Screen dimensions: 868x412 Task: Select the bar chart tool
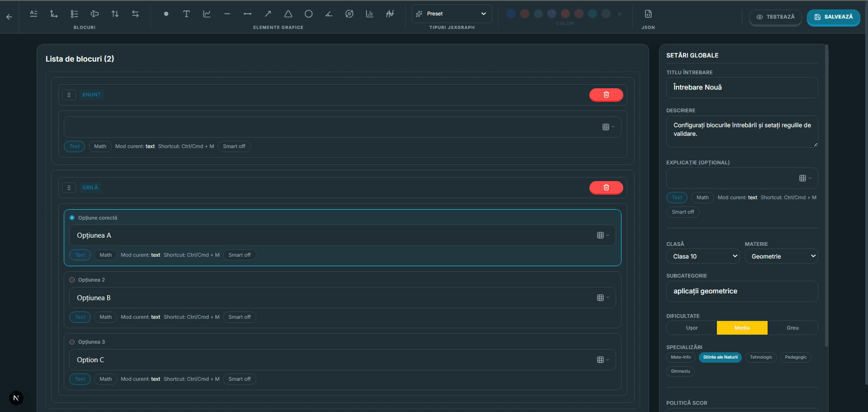(x=370, y=14)
